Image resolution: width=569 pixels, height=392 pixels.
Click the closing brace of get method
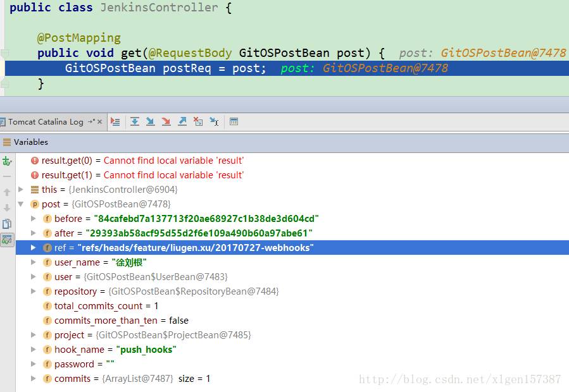coord(41,83)
